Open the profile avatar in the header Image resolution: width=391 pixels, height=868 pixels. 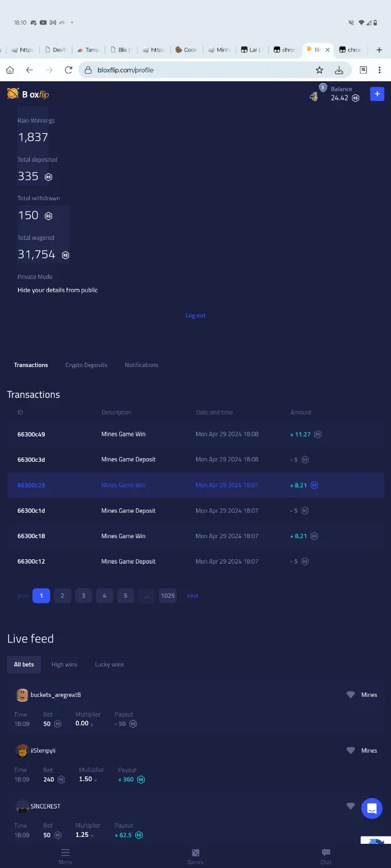315,96
